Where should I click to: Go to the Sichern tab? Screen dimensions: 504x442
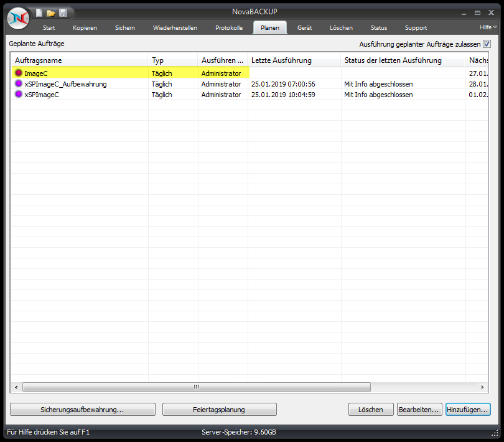pyautogui.click(x=125, y=28)
